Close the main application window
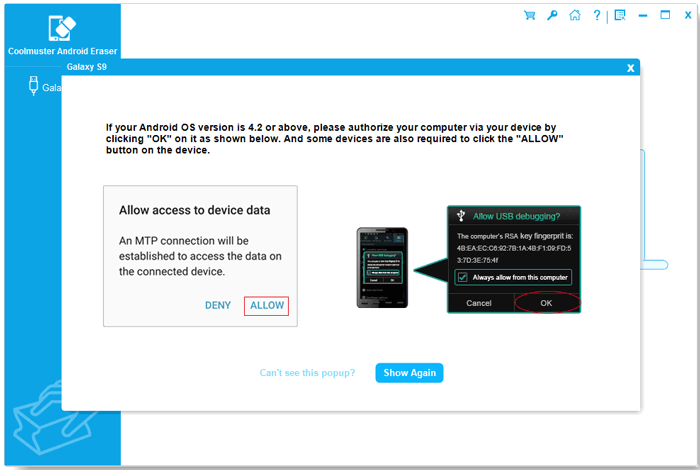Screen dimensions: 700x470 (688, 15)
